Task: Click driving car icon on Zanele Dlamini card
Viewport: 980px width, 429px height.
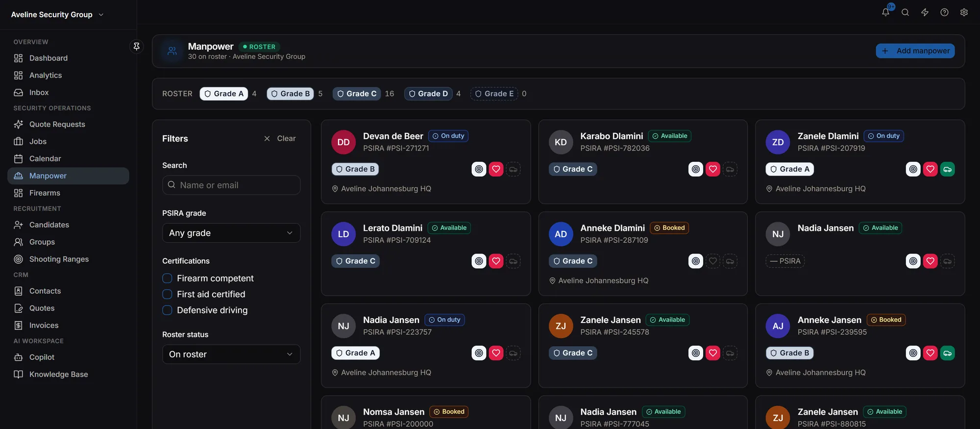Action: click(948, 169)
